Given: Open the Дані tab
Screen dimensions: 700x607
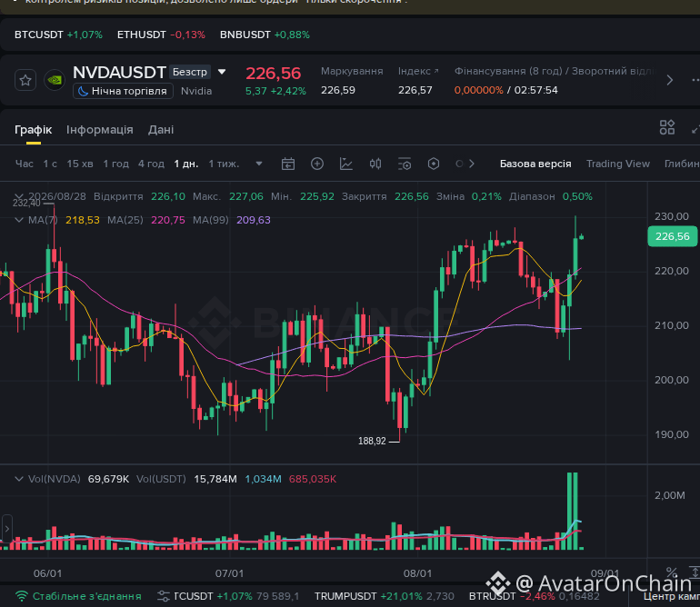Looking at the screenshot, I should (161, 130).
